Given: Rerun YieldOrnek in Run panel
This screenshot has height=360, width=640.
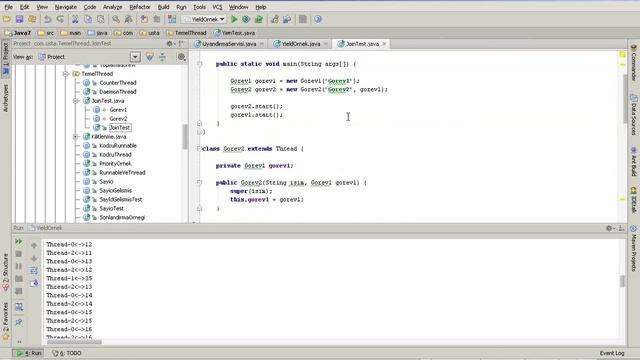Looking at the screenshot, I should pos(19,242).
